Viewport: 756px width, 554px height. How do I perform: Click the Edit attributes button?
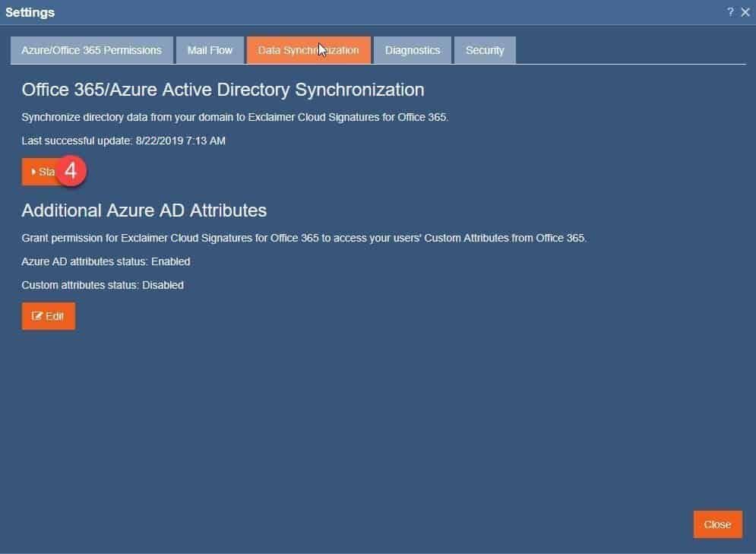pos(48,316)
